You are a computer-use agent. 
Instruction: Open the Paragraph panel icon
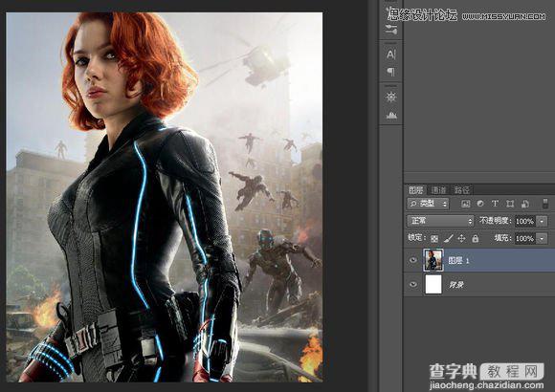tap(390, 72)
